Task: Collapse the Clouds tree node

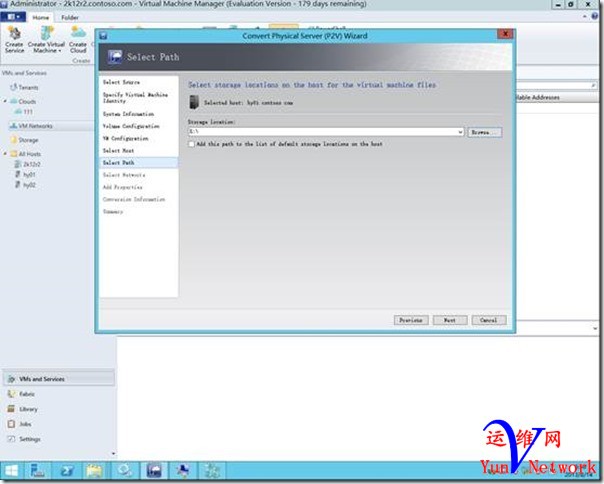Action: (5, 101)
